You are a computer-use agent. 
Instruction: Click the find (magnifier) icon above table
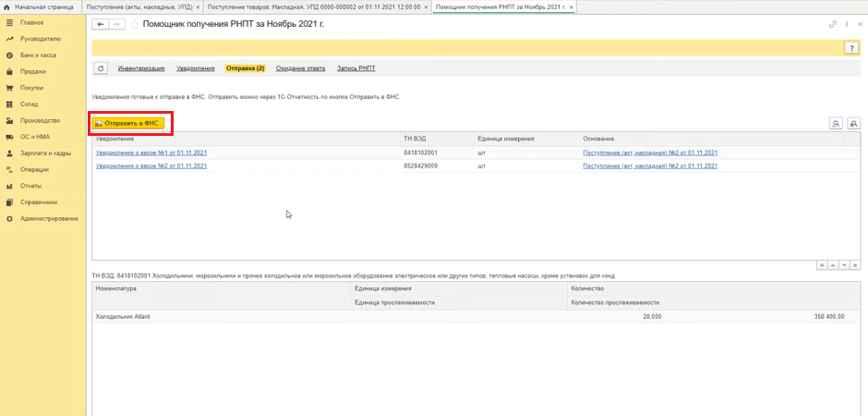click(836, 123)
